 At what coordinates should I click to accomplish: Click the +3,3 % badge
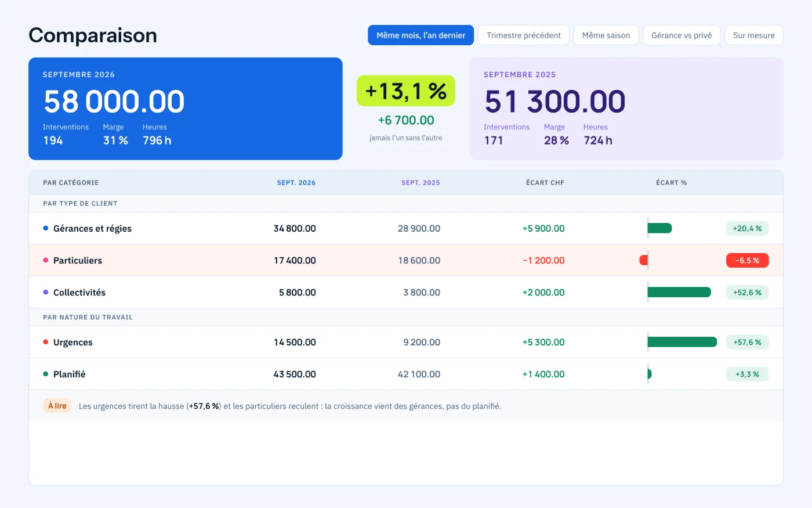[747, 374]
